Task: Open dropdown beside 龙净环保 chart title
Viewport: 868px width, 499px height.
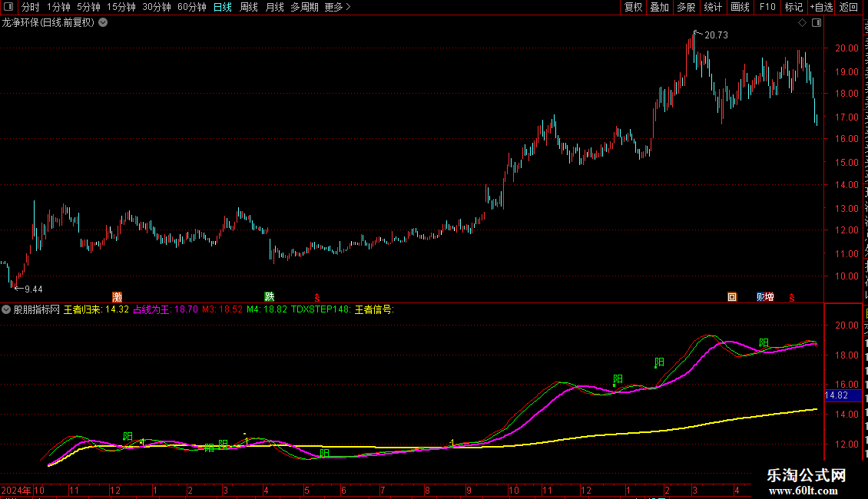Action: pyautogui.click(x=103, y=23)
